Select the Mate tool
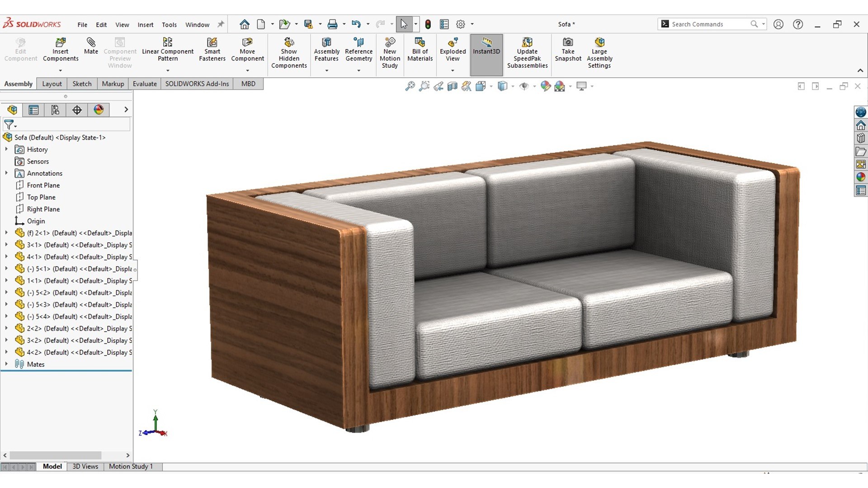 [91, 46]
